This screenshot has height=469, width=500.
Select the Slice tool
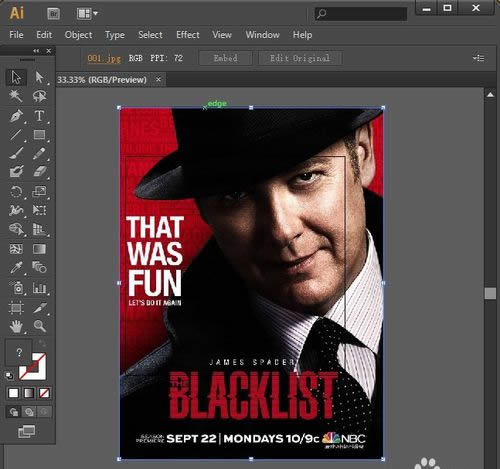click(39, 308)
